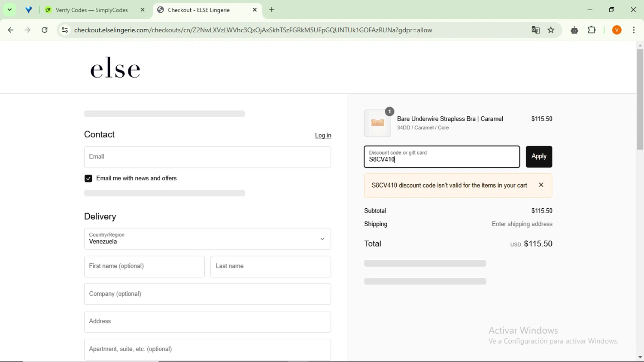Focus the Address field

pos(207,322)
